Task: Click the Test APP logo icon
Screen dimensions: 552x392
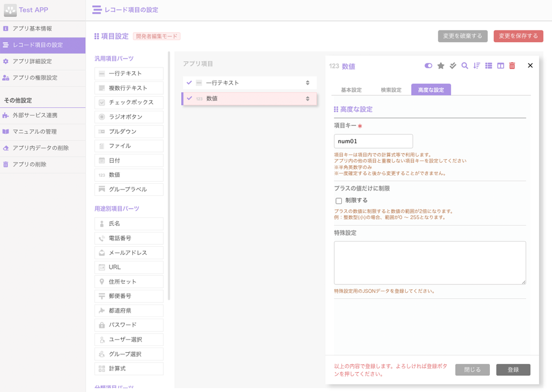Action: [x=10, y=10]
